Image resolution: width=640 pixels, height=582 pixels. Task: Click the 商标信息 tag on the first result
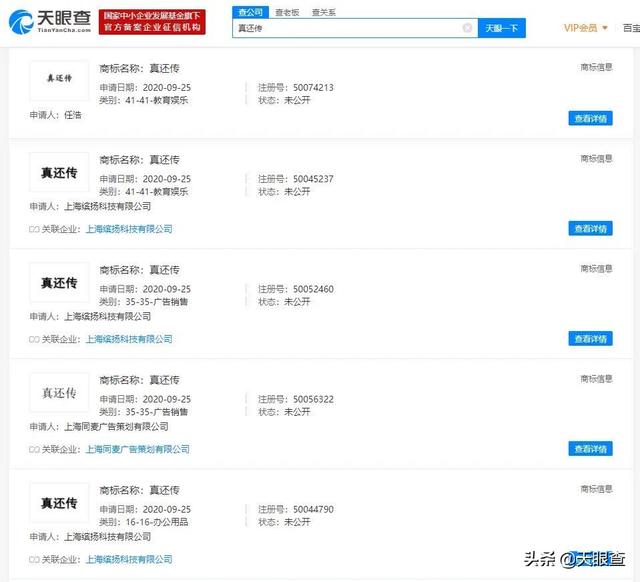[x=596, y=67]
